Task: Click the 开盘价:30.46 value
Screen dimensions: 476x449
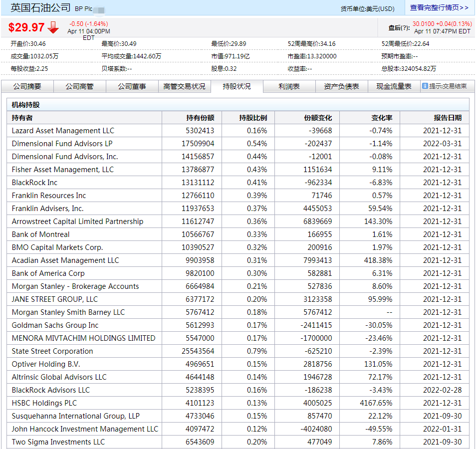Action: click(28, 44)
